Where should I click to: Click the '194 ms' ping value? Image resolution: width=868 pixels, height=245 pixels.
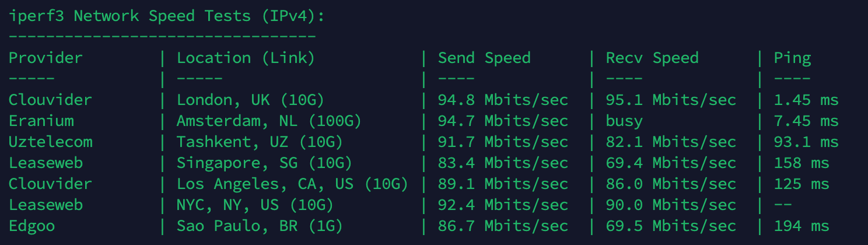(801, 226)
